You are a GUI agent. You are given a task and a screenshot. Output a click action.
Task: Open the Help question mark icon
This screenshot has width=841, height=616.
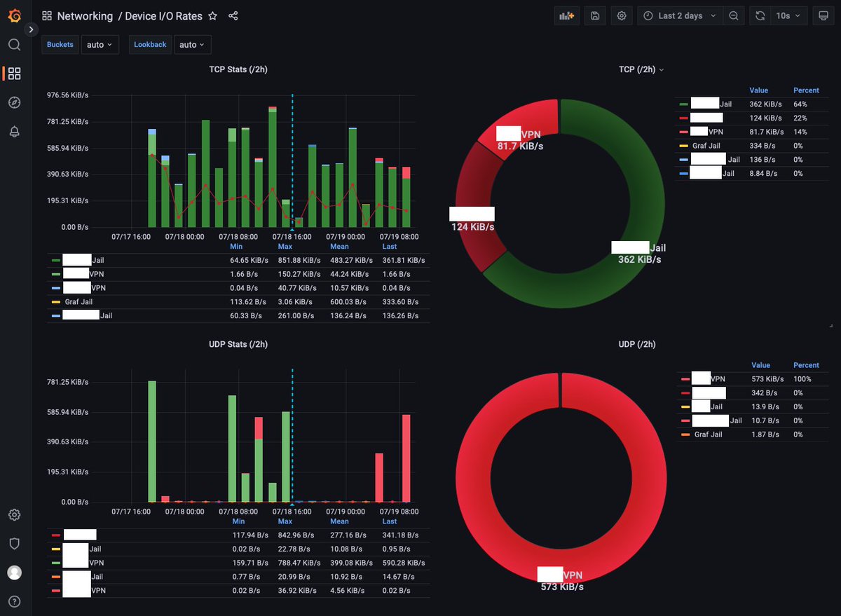(14, 601)
